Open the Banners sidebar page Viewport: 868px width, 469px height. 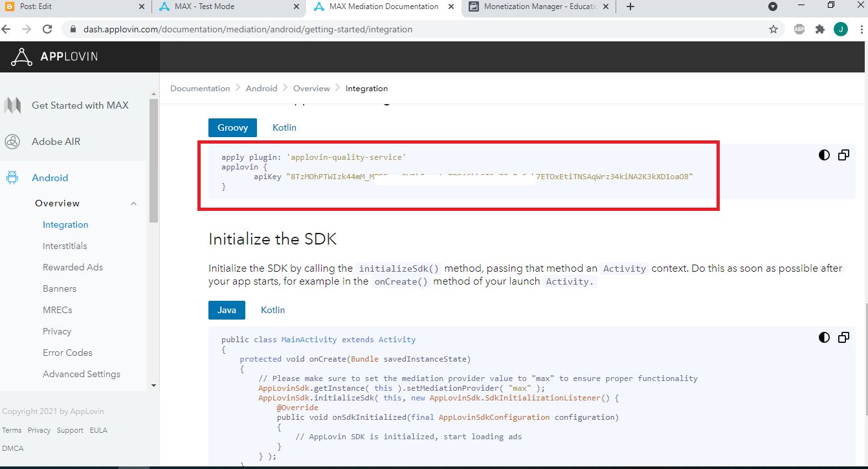click(60, 289)
